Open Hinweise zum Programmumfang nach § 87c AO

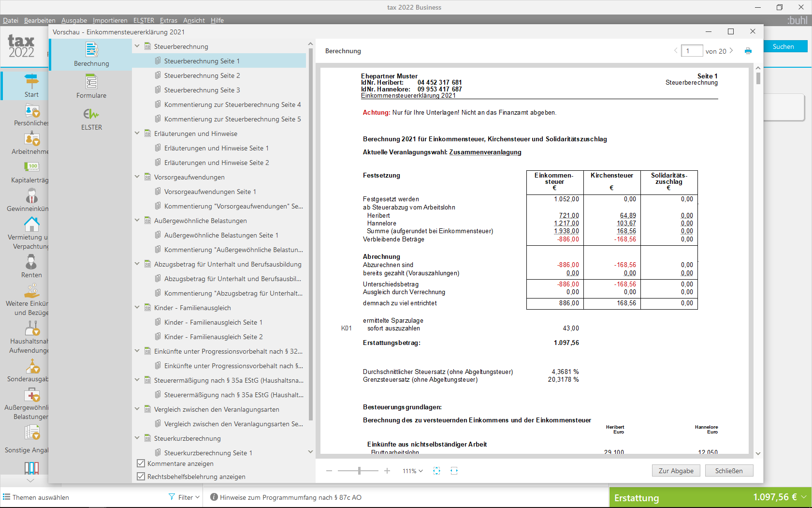286,497
